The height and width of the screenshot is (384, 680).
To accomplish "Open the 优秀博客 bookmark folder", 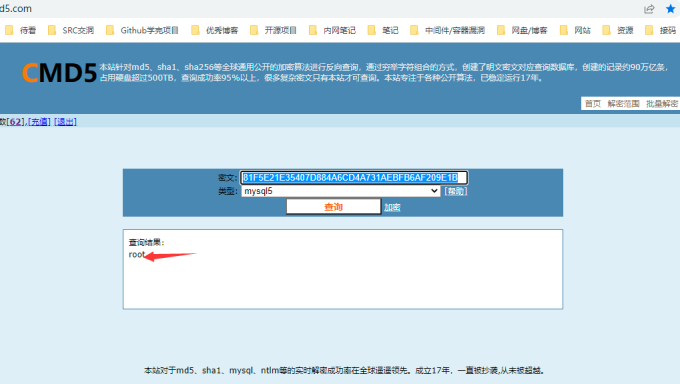I will point(215,30).
